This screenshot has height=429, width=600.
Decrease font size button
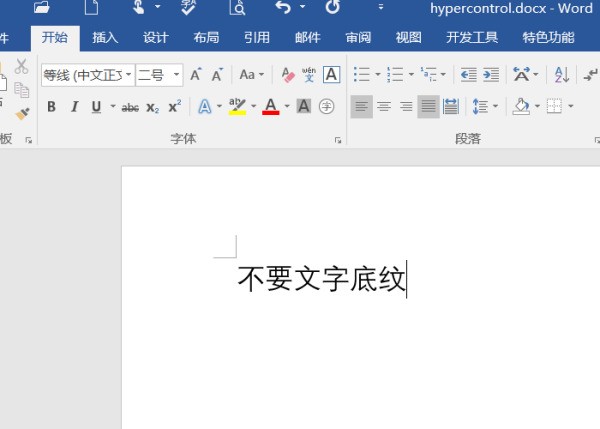(217, 75)
